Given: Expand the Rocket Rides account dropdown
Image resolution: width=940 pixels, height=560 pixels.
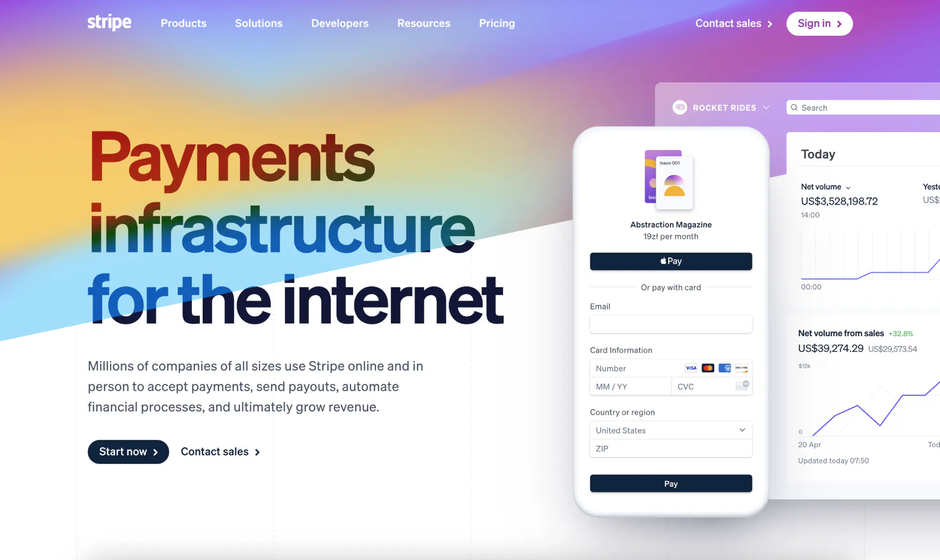Looking at the screenshot, I should (x=766, y=107).
